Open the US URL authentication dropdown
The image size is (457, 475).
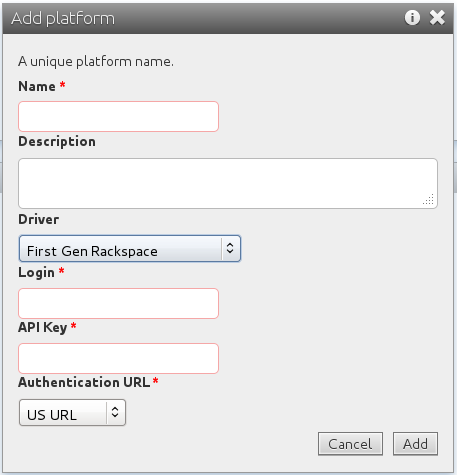tap(72, 413)
